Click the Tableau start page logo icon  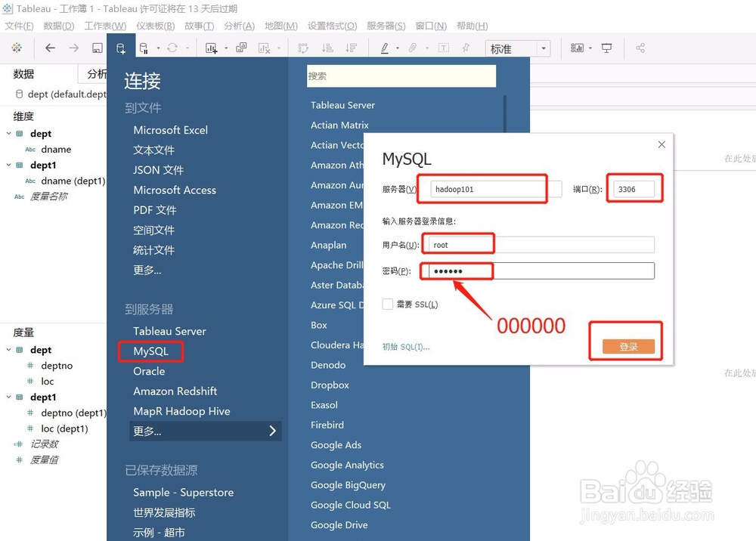[17, 48]
